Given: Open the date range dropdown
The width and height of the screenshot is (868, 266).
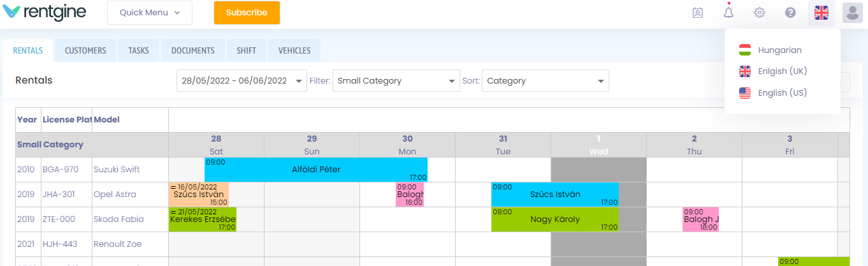Looking at the screenshot, I should point(242,81).
